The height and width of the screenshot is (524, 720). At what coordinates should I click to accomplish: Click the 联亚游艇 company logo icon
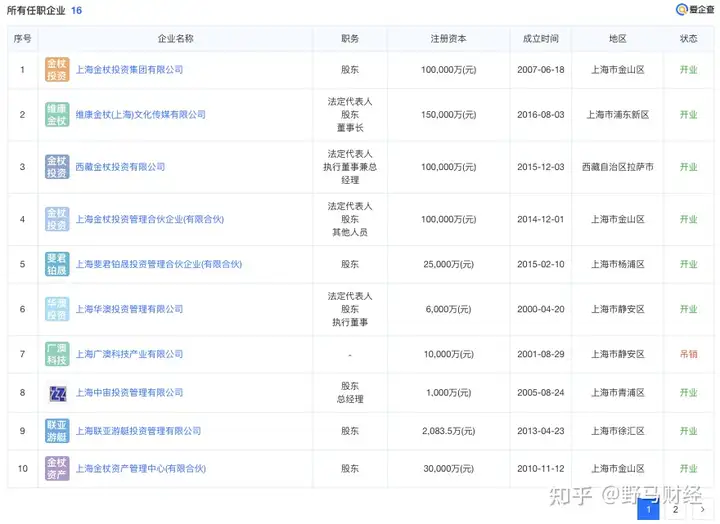57,431
